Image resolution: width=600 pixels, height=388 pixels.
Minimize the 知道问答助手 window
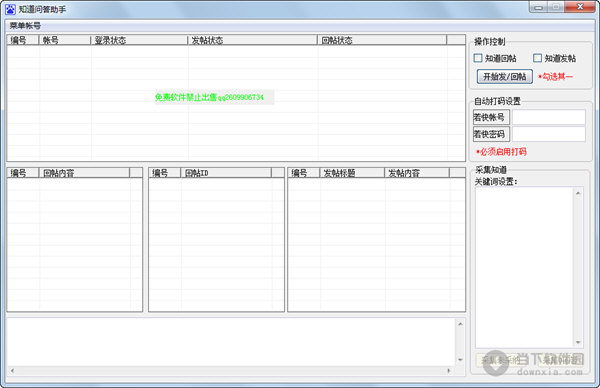(538, 7)
